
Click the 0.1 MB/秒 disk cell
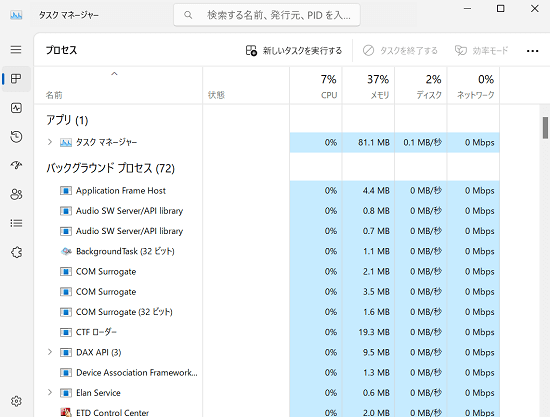pos(422,142)
